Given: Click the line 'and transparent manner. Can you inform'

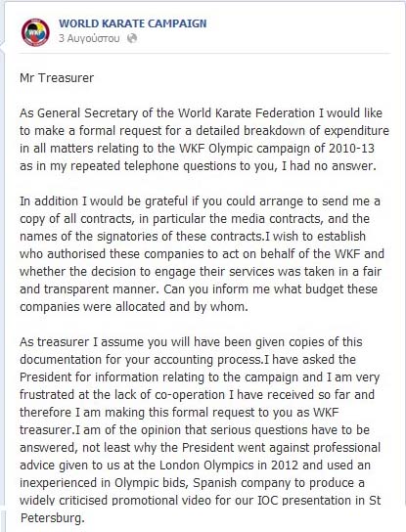Looking at the screenshot, I should 199,289.
